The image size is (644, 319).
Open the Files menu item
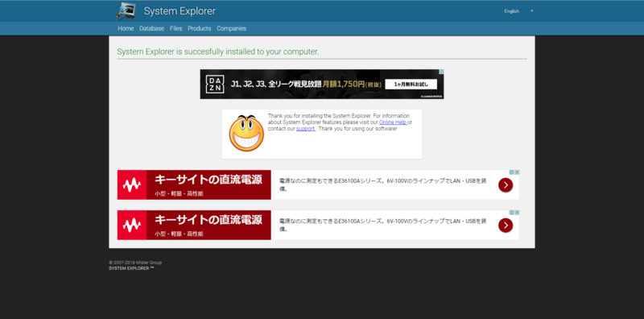click(175, 28)
